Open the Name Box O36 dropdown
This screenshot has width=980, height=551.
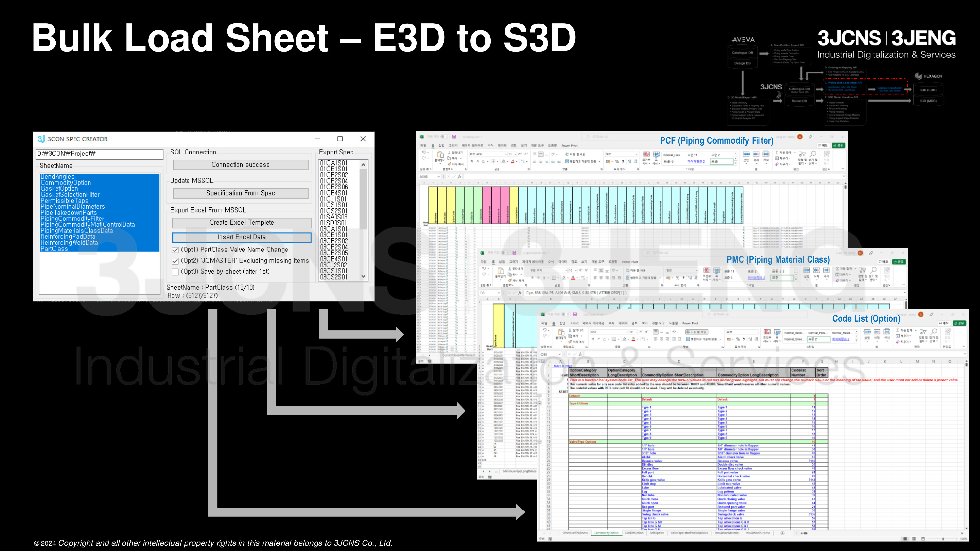[x=559, y=354]
